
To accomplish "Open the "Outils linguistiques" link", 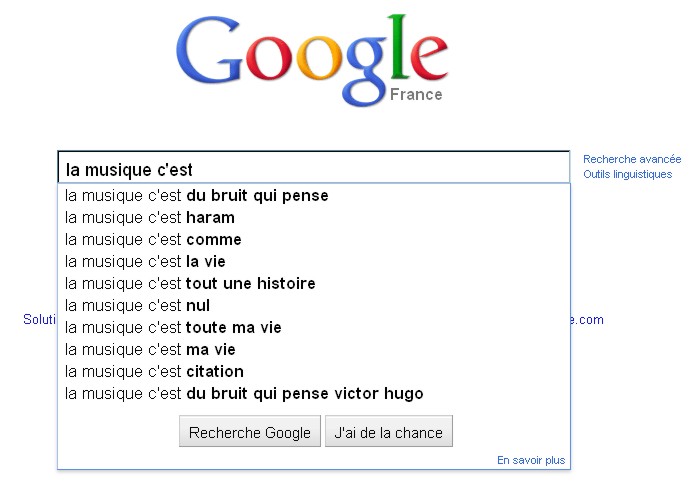I will [628, 174].
